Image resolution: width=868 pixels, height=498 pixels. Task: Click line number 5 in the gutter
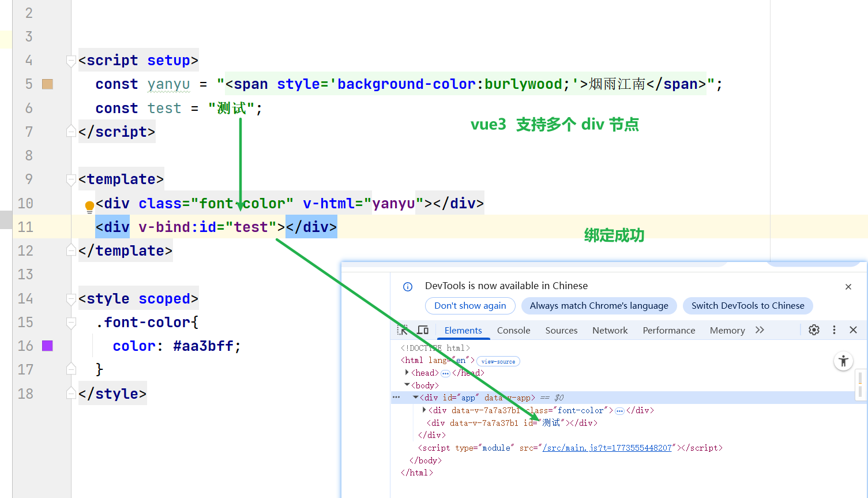[29, 84]
